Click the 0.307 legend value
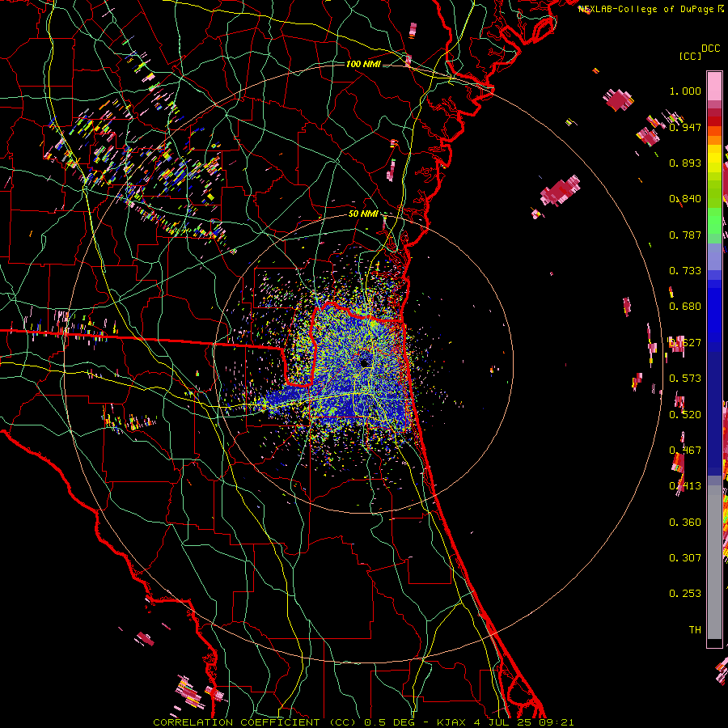This screenshot has height=728, width=728. pos(685,558)
